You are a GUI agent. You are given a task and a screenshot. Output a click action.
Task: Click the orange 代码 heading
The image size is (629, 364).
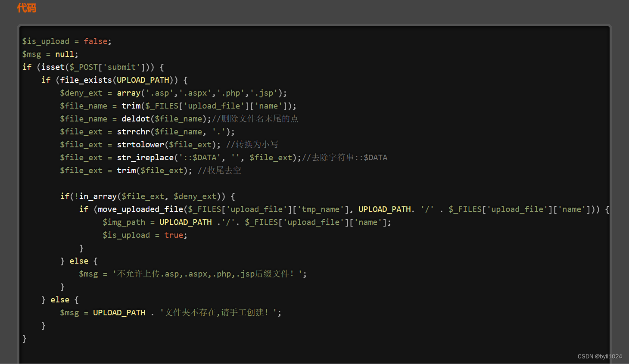click(27, 8)
